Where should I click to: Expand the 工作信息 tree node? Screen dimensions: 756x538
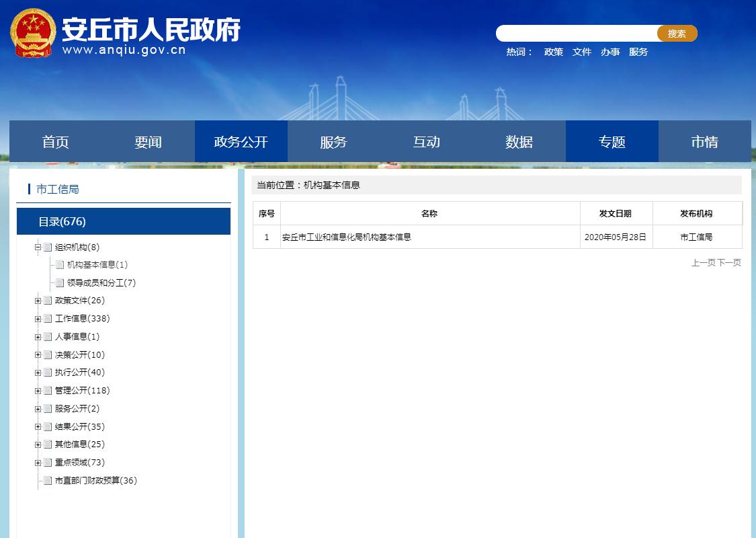pyautogui.click(x=38, y=319)
